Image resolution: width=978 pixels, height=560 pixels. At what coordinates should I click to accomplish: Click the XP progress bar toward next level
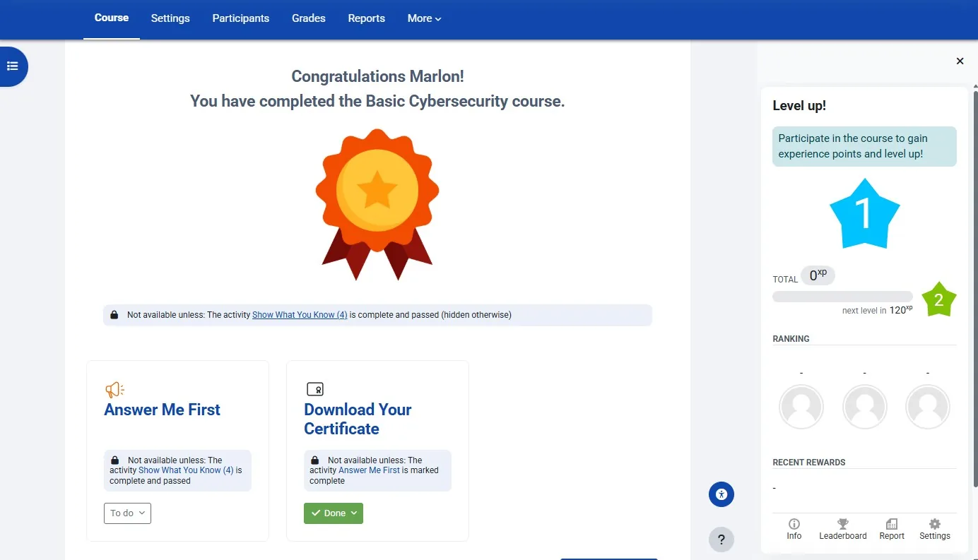pos(842,297)
